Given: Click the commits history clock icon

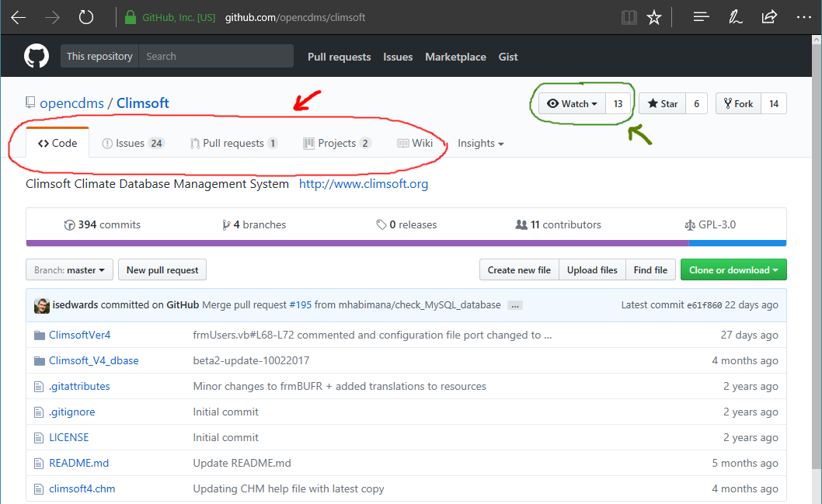Looking at the screenshot, I should click(x=69, y=224).
